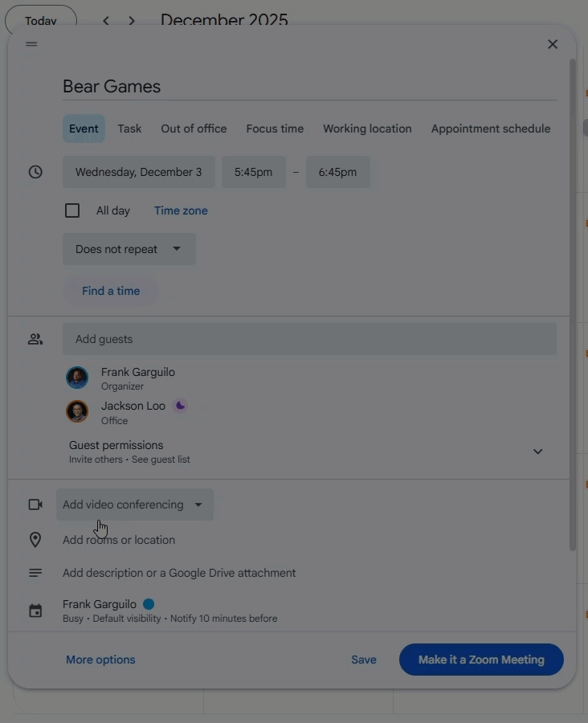Click the description lines icon

click(x=35, y=573)
